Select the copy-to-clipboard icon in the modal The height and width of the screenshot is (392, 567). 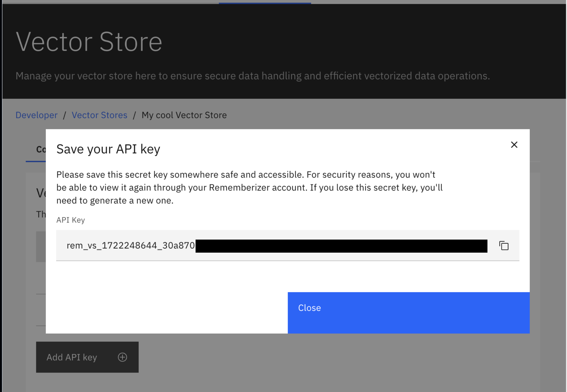coord(504,245)
